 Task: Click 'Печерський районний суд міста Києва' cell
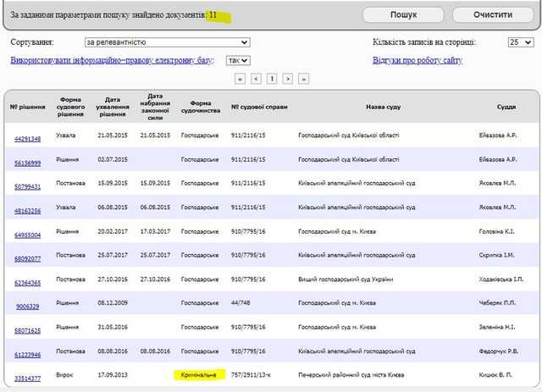[351, 375]
